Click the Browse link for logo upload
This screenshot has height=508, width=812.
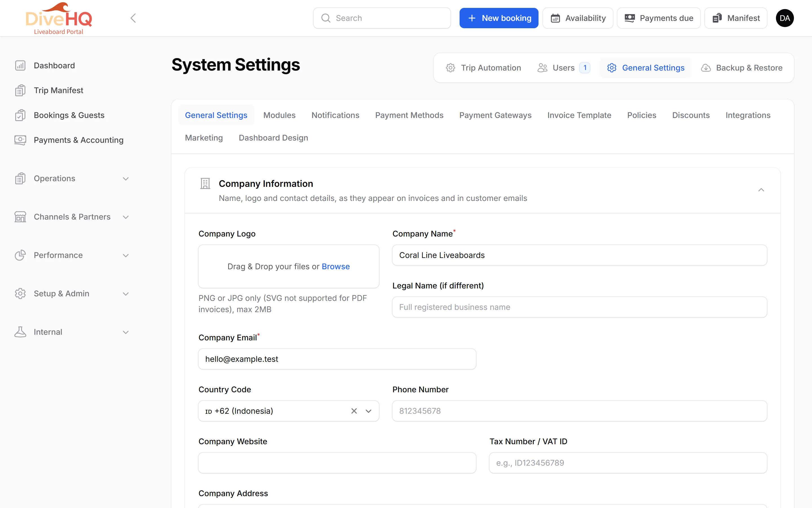336,266
